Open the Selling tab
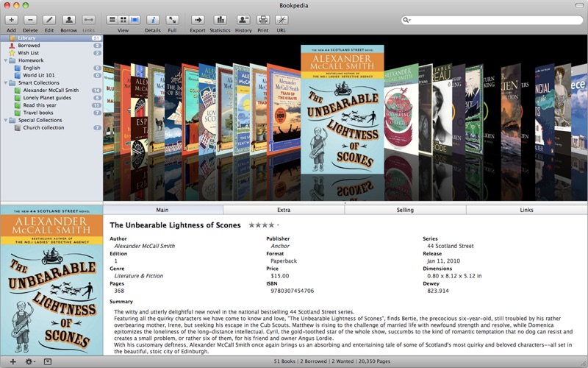Viewport: 588px width, 368px height. click(405, 210)
